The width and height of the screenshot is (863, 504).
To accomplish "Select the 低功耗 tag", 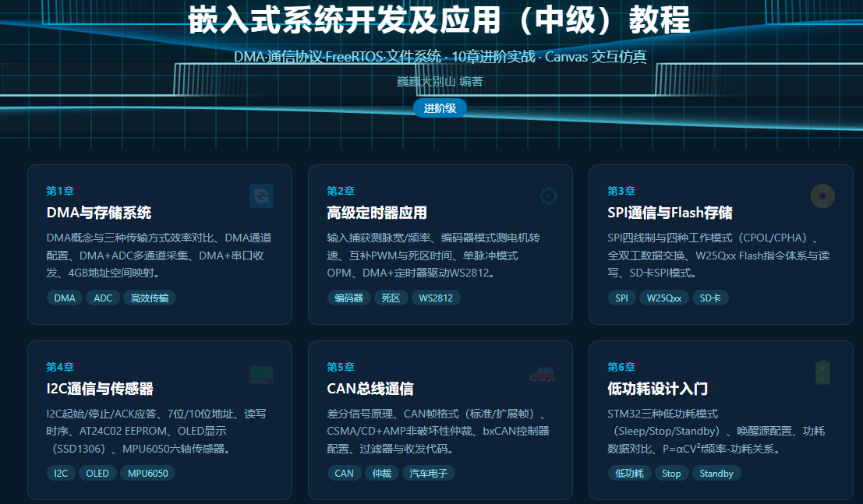I will pos(629,473).
